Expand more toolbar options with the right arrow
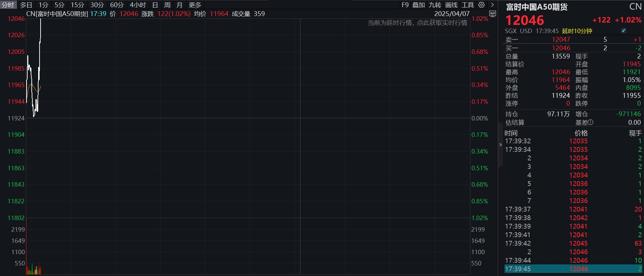644x276 pixels. pyautogui.click(x=492, y=5)
